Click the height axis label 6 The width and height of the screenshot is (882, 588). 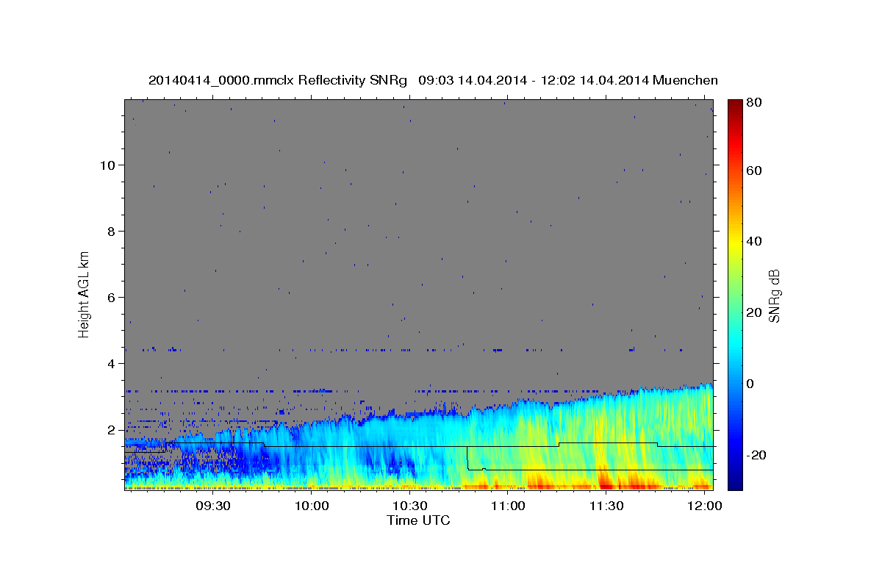tap(112, 297)
